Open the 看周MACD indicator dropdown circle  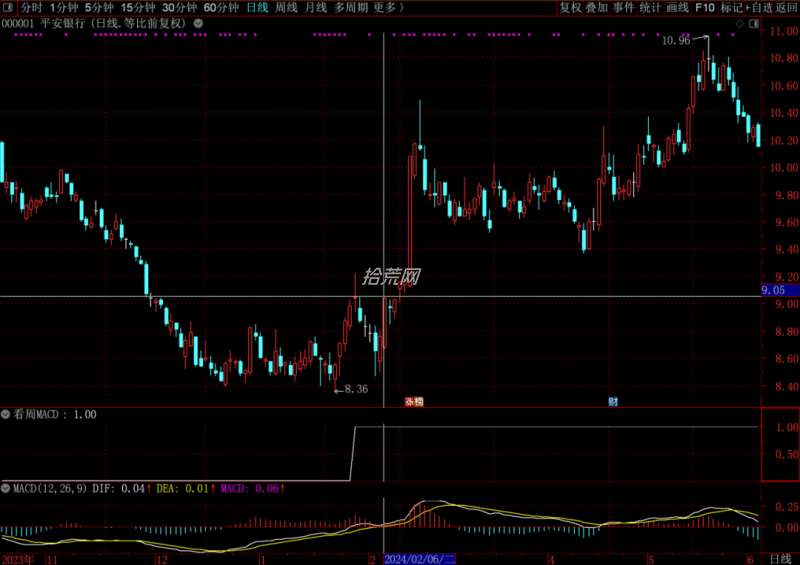tap(6, 414)
